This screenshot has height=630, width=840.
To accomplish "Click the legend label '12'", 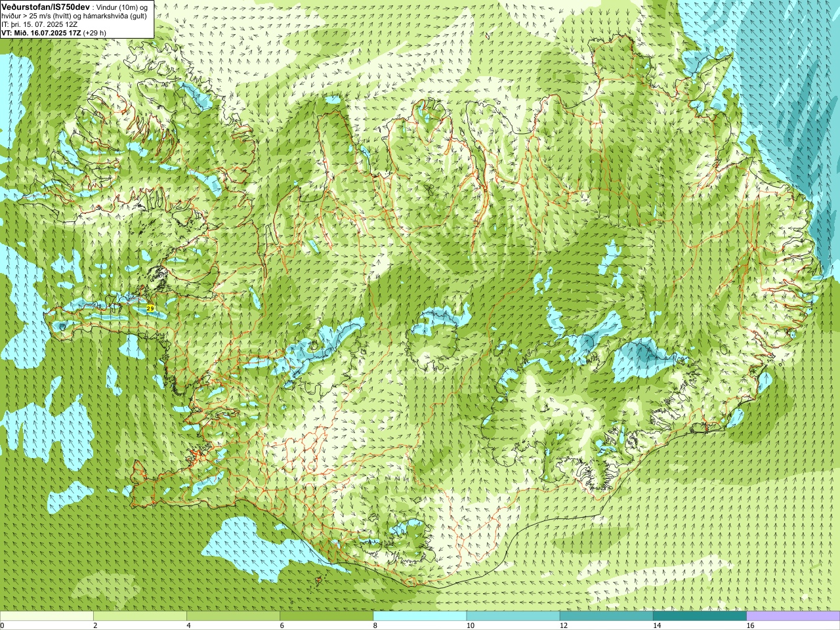I will pyautogui.click(x=563, y=625).
